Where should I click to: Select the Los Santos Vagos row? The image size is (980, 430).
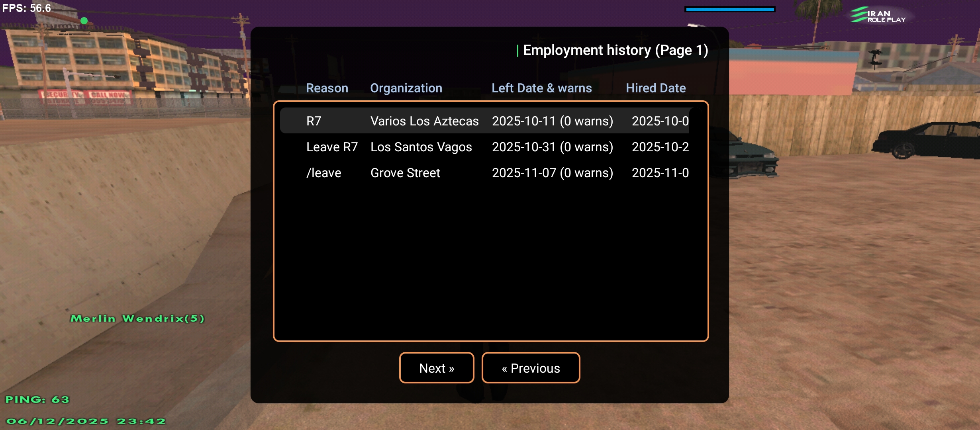[421, 147]
